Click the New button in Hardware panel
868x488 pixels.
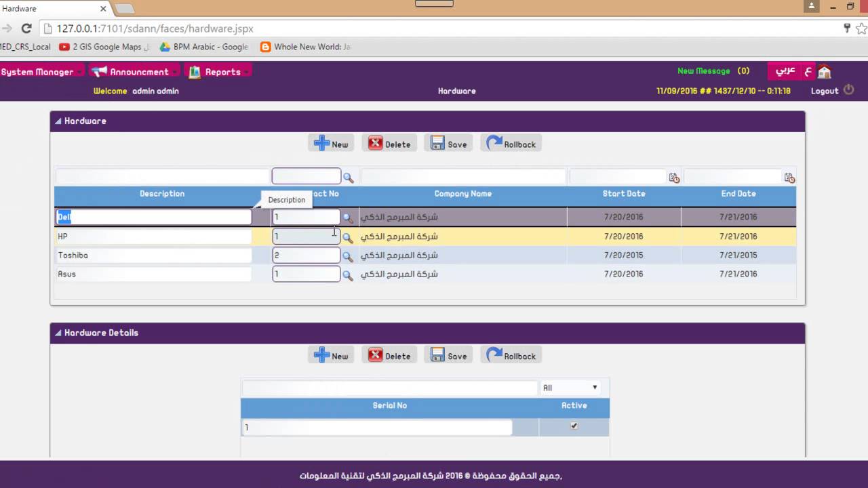pyautogui.click(x=331, y=144)
